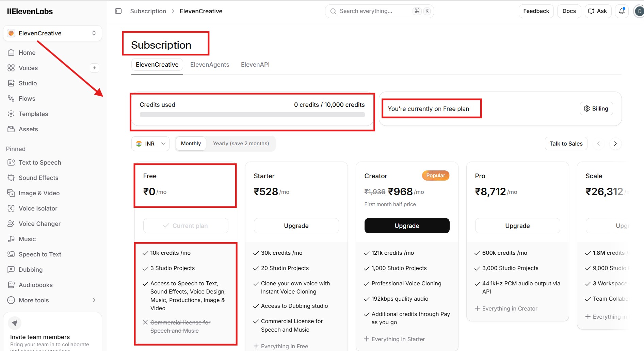Open the Feedback button
The width and height of the screenshot is (644, 351).
tap(536, 11)
